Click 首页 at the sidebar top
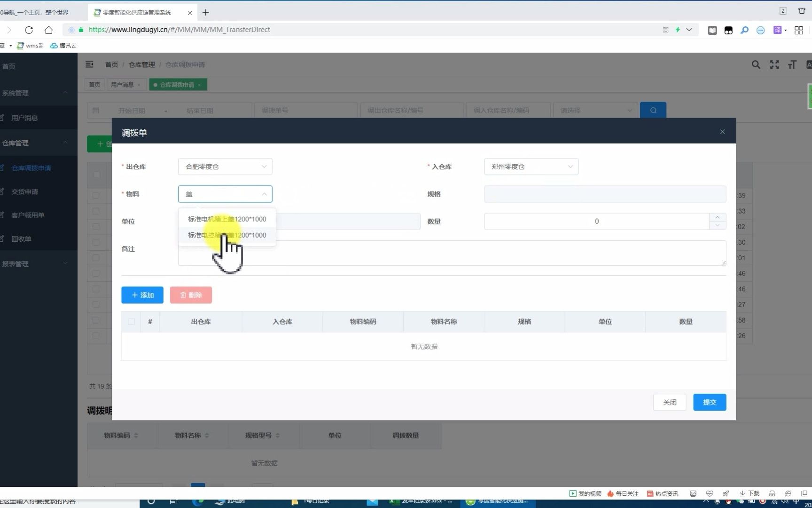Image resolution: width=812 pixels, height=508 pixels. pos(39,66)
